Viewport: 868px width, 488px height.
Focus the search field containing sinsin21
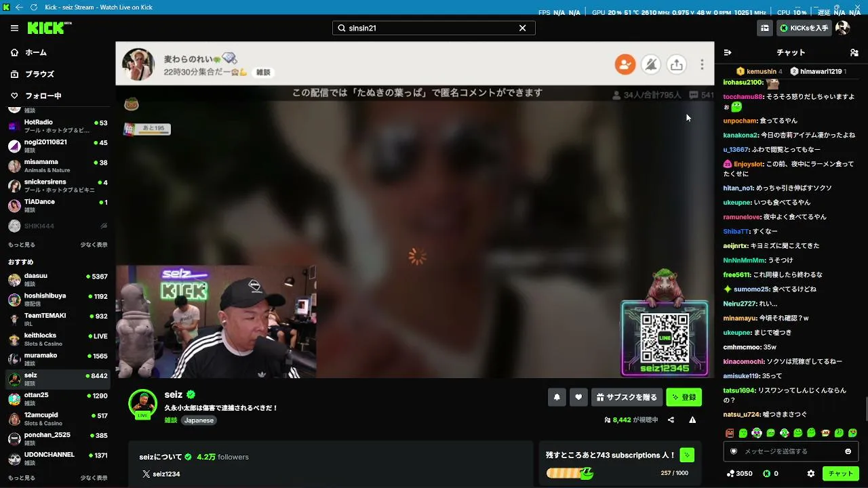pyautogui.click(x=433, y=28)
